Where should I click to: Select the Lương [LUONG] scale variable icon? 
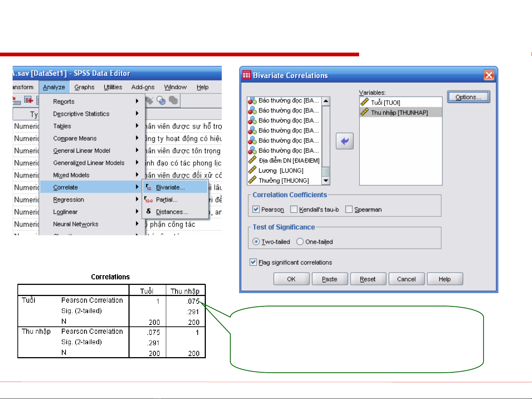pos(252,170)
